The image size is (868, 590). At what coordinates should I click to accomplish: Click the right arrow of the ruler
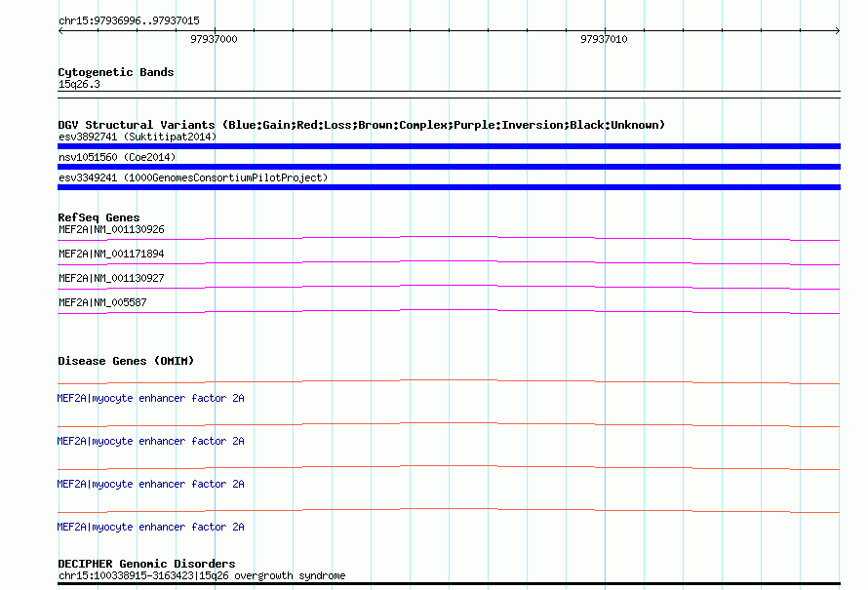(x=838, y=31)
